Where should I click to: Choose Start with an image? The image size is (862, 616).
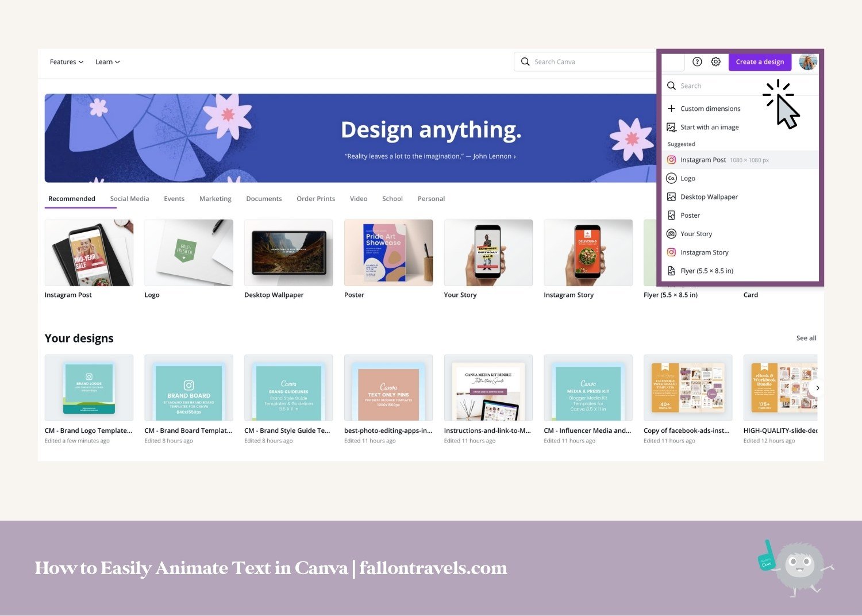(740, 127)
